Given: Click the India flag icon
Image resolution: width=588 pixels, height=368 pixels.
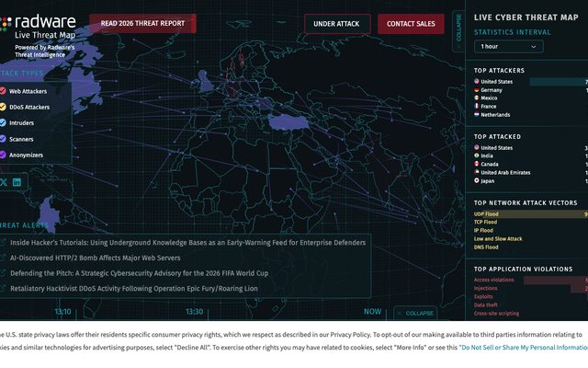Looking at the screenshot, I should (477, 155).
